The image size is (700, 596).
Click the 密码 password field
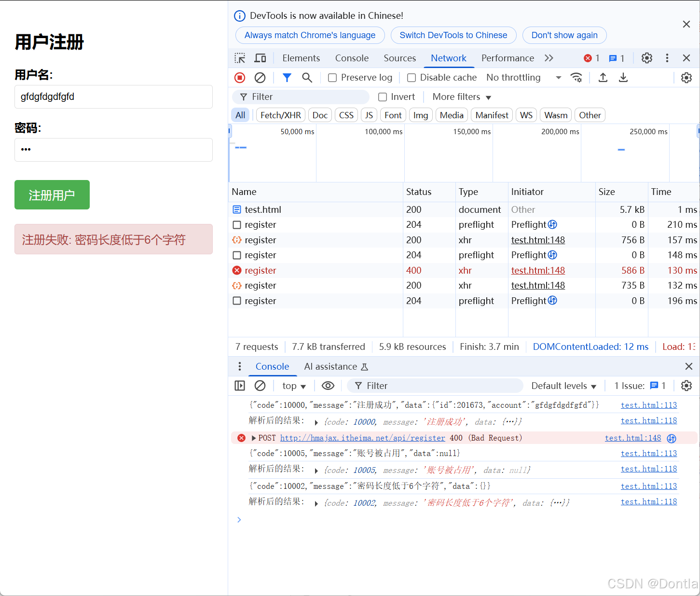tap(113, 150)
